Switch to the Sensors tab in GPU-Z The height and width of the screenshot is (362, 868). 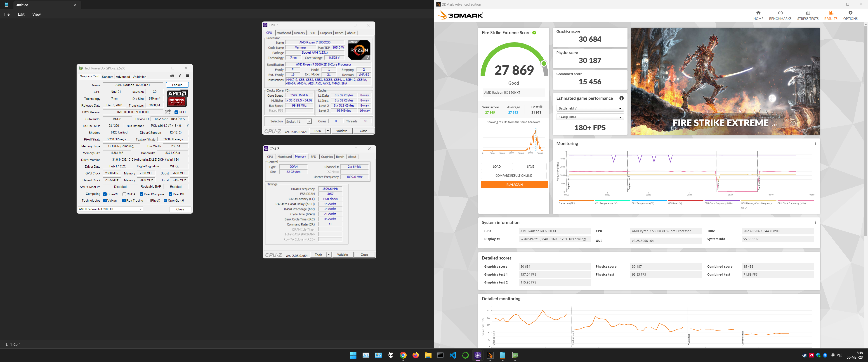point(108,76)
